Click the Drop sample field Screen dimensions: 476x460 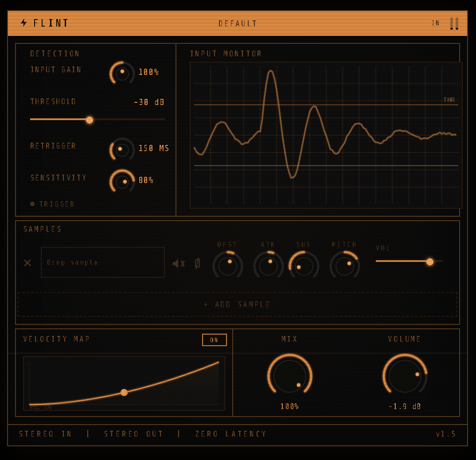pos(103,262)
